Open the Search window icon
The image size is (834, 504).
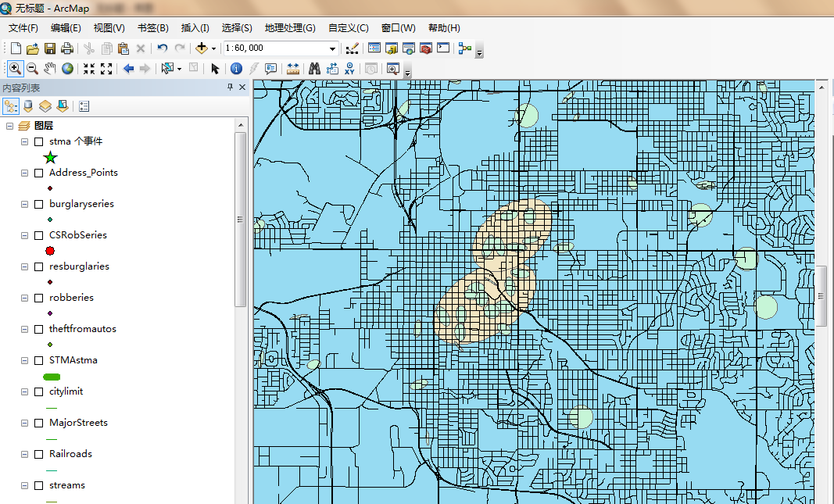409,48
